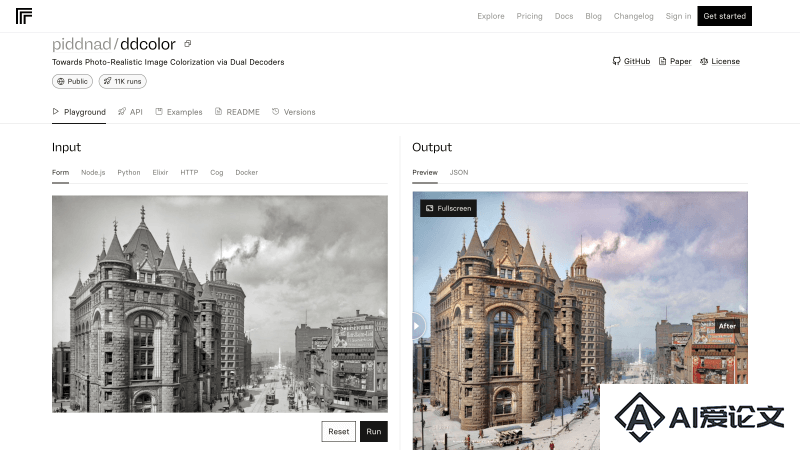Switch to the HTTP tab
This screenshot has width=800, height=450.
pyautogui.click(x=189, y=172)
